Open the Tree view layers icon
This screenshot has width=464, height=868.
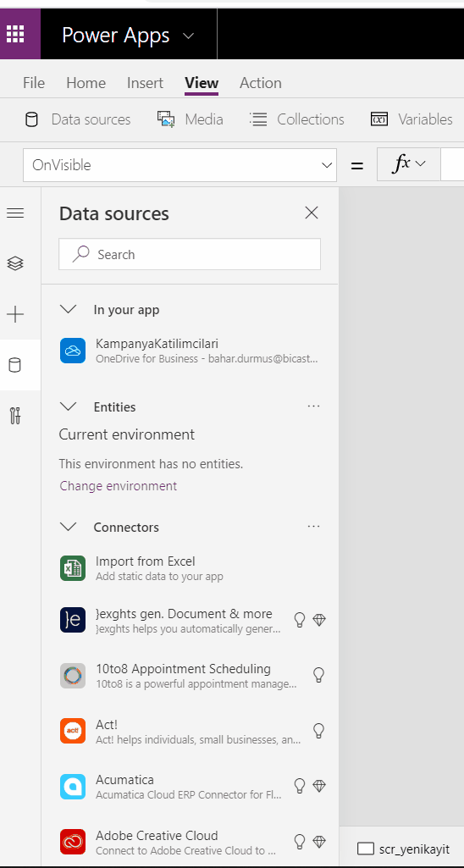tap(15, 263)
